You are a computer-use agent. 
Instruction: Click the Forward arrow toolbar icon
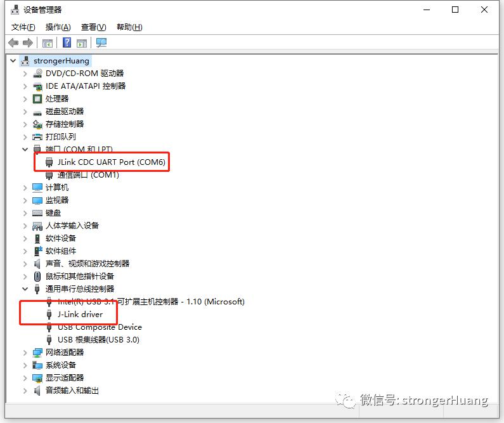click(28, 42)
